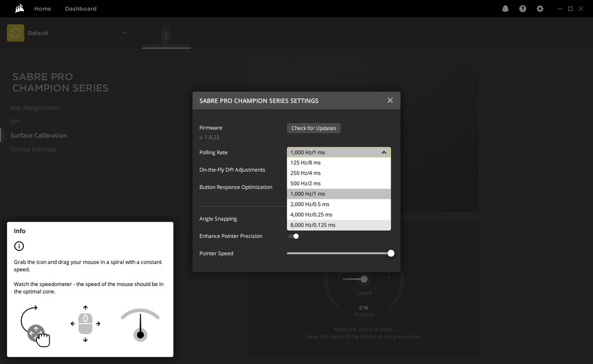Image resolution: width=593 pixels, height=364 pixels.
Task: Choose 500 Hz/2 ms polling rate
Action: pyautogui.click(x=339, y=184)
